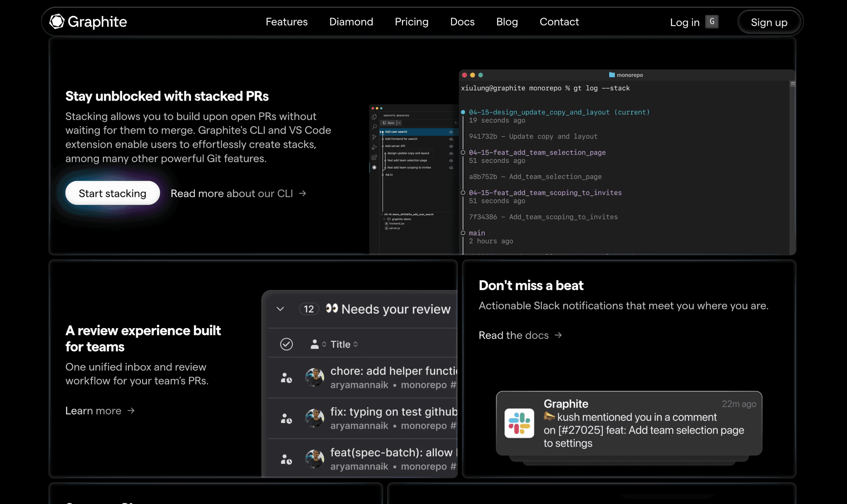Collapse the Needs your review section chevron

click(x=280, y=309)
